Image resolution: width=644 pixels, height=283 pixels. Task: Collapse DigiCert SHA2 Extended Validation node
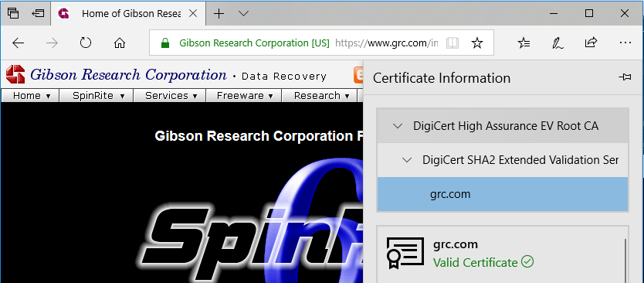[x=407, y=160]
